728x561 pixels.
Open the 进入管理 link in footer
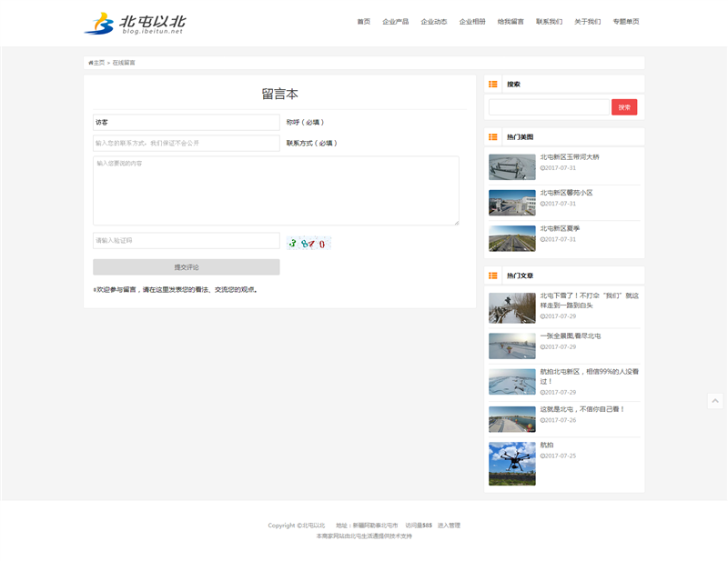click(449, 526)
